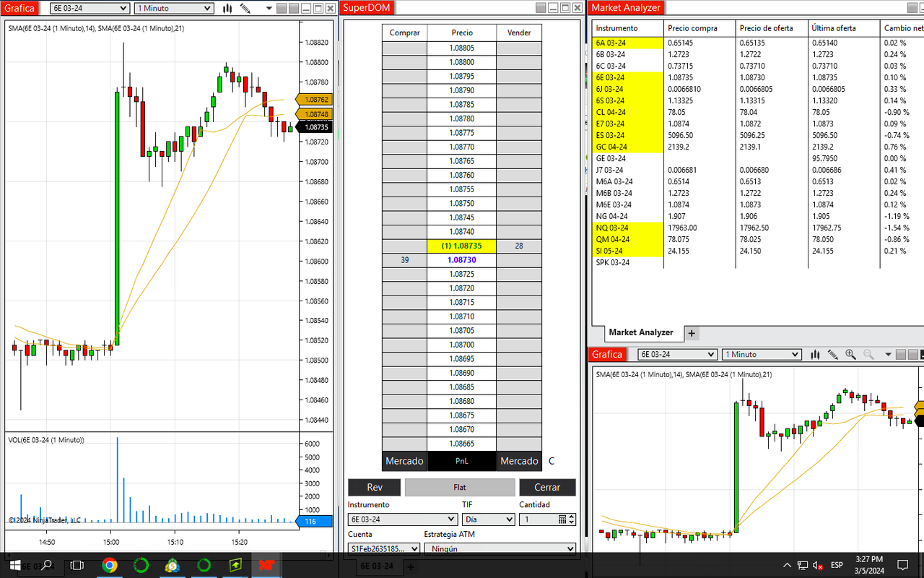Open Windows taskbar search

[47, 564]
